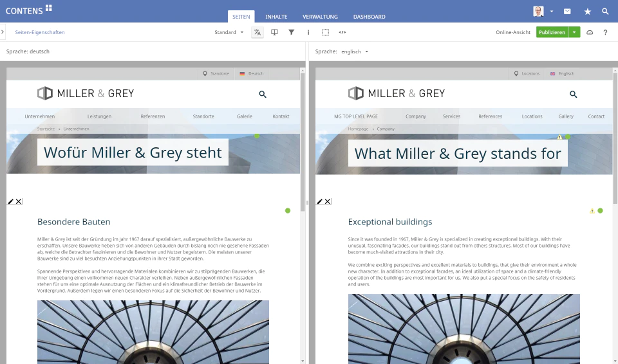Click the pencil edit icon in English pane
This screenshot has height=364, width=618.
(320, 201)
